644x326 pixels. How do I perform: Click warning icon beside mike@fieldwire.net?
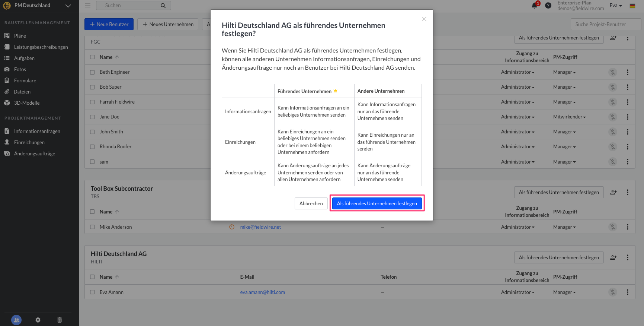(x=232, y=227)
